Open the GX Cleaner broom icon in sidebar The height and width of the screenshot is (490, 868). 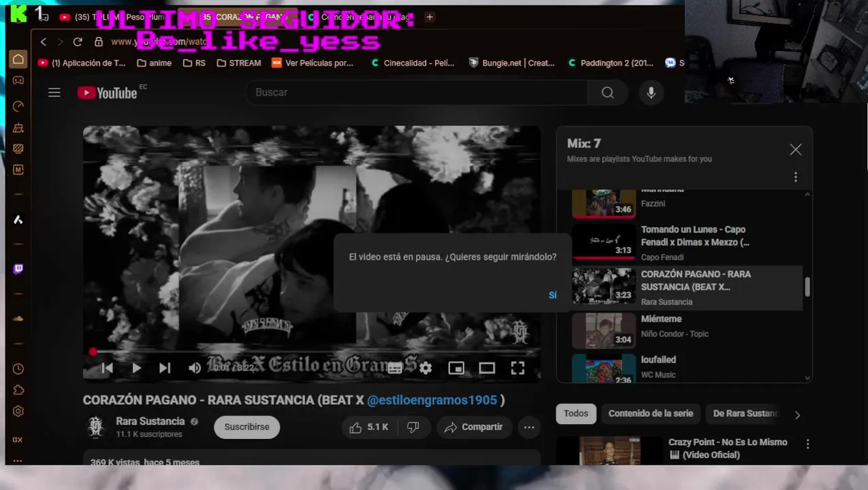click(18, 128)
